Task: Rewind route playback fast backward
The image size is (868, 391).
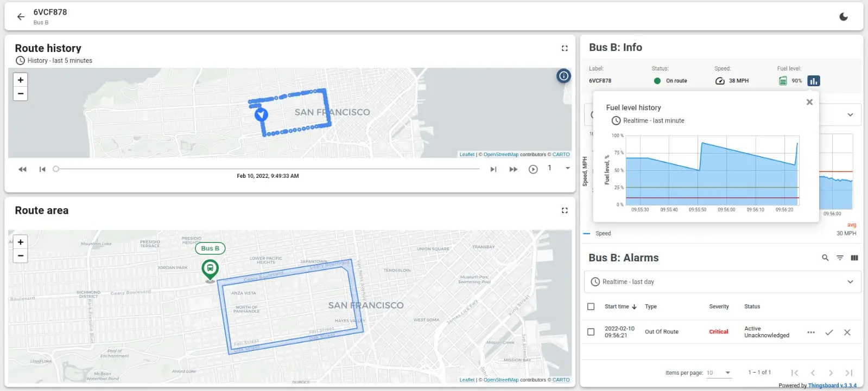Action: [22, 169]
